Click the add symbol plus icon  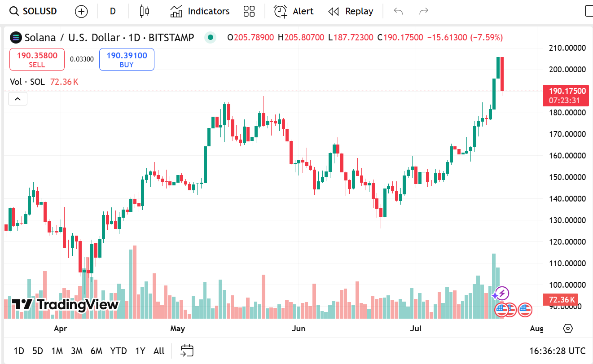point(81,11)
